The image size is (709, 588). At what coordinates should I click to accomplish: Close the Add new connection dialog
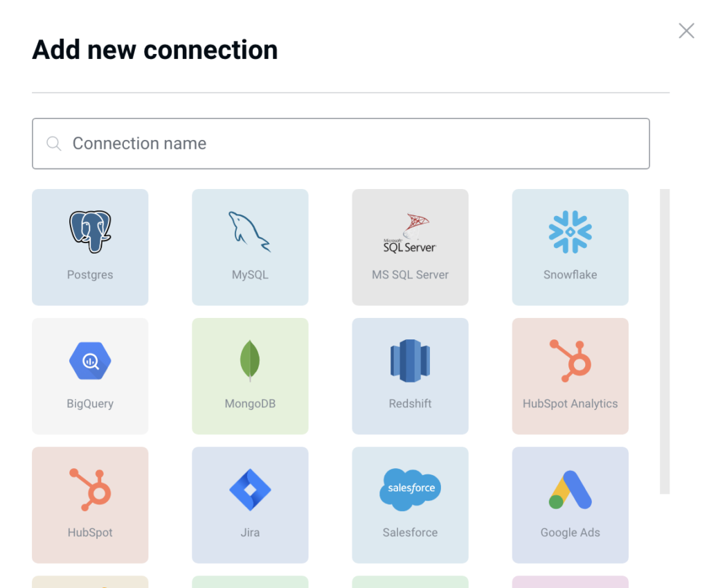click(686, 30)
